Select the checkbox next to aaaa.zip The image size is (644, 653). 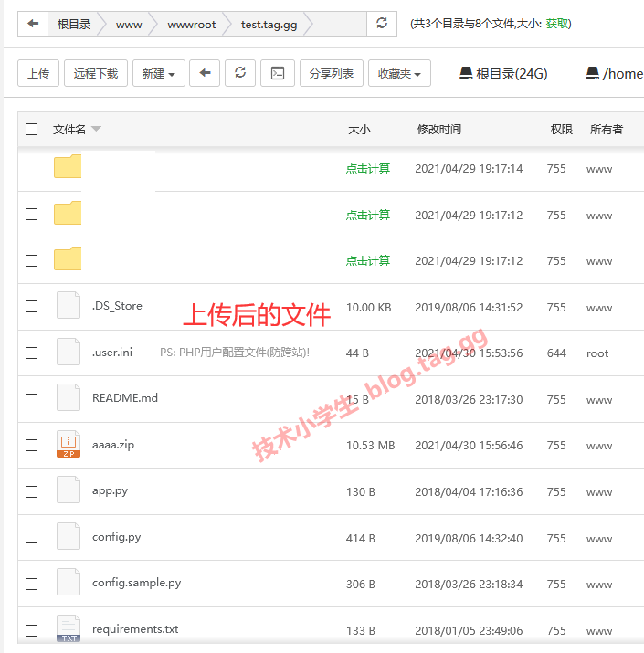tap(32, 446)
